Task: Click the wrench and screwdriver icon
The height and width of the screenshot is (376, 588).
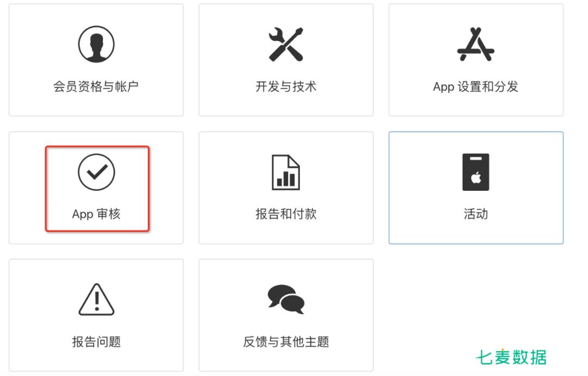Action: pos(286,44)
